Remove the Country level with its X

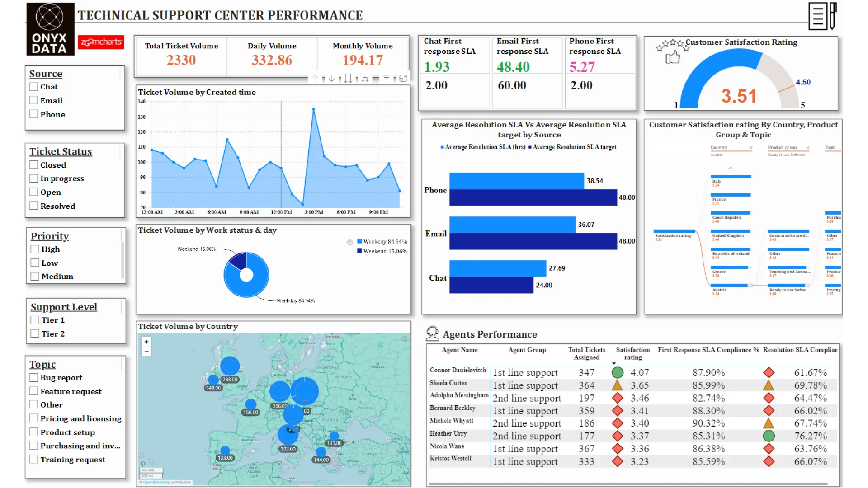(750, 148)
